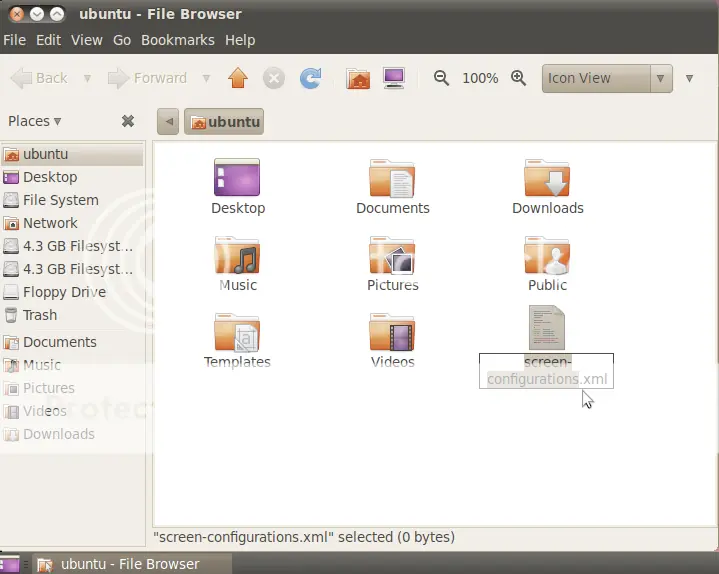Zoom out using the magnifier minus

[x=441, y=78]
